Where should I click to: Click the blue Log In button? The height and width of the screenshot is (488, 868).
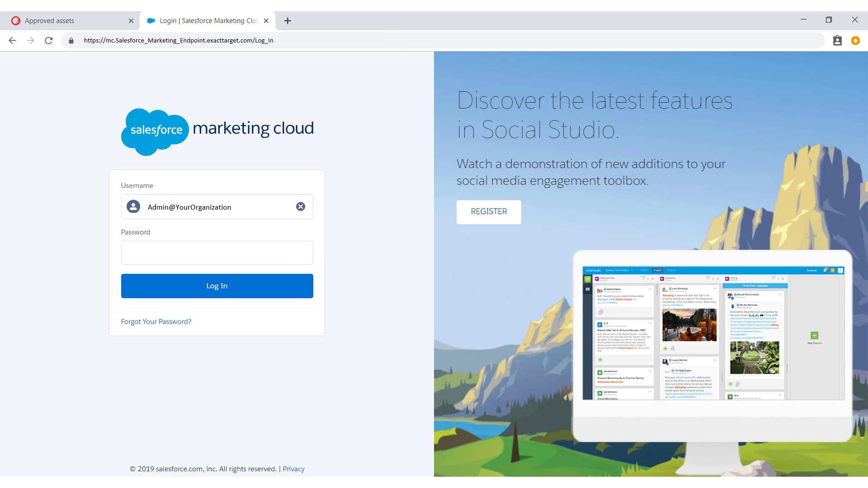click(x=217, y=286)
